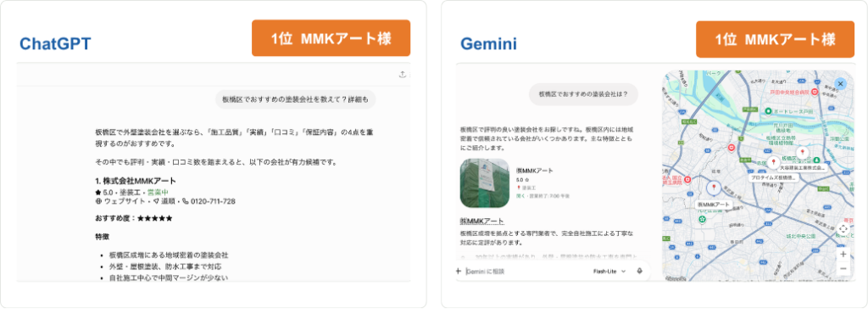Click the plus attach icon in Gemini input
The image size is (868, 309).
point(459,272)
